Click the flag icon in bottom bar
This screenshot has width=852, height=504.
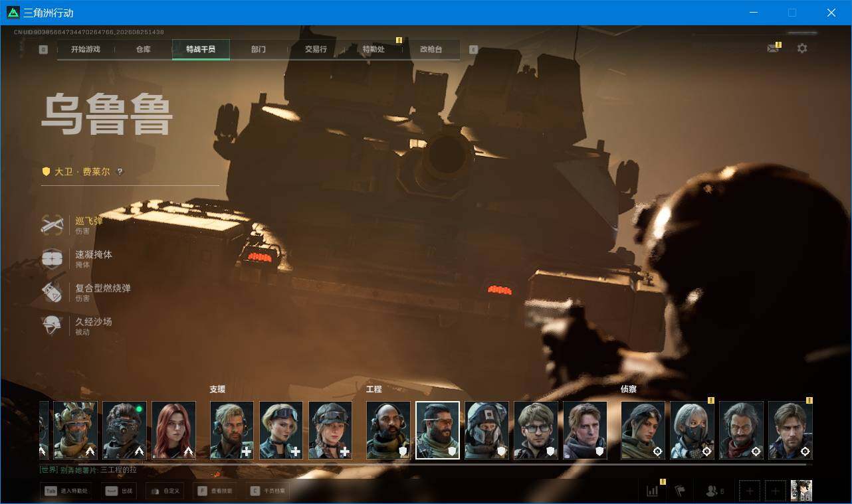pyautogui.click(x=680, y=491)
